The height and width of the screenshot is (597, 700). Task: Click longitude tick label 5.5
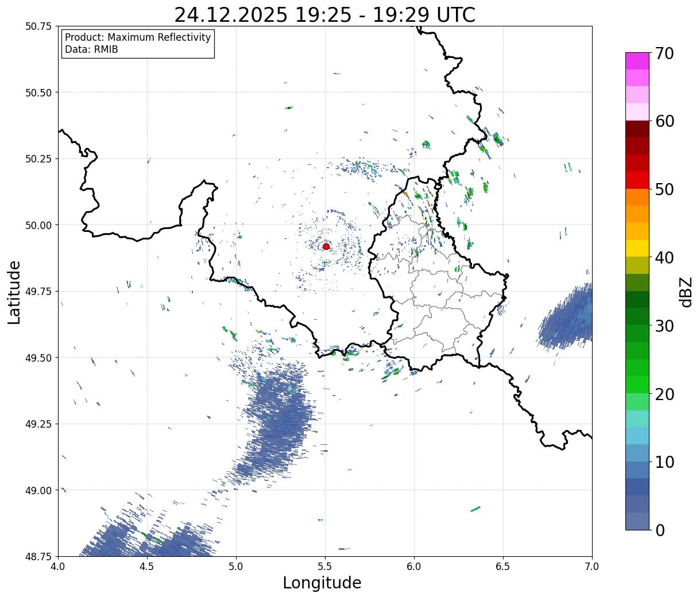point(325,567)
